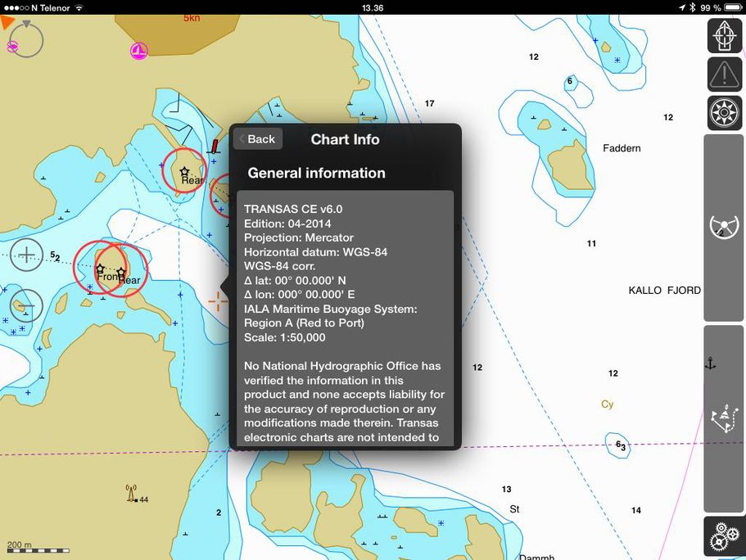Viewport: 746px width, 560px height.
Task: Select Region A (Red to Port) text
Action: point(304,323)
